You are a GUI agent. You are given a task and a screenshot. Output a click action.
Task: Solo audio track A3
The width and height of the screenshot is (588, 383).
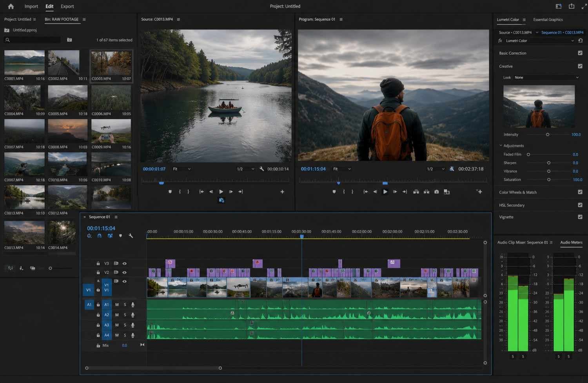[x=125, y=325]
